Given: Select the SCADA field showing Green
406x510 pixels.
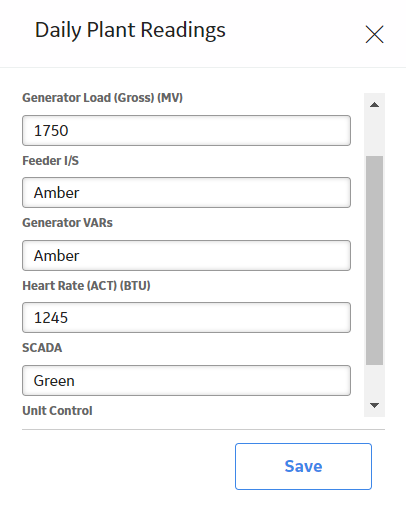Looking at the screenshot, I should click(186, 380).
